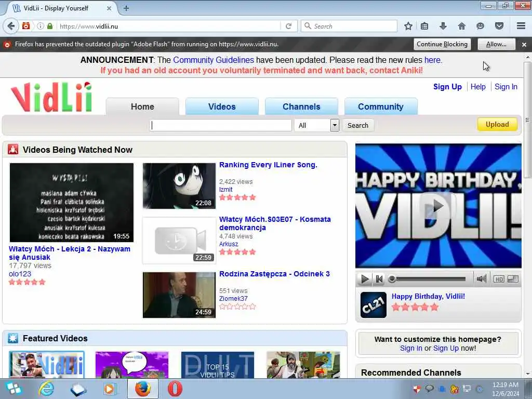Open the 22:08 anime video thumbnail
532x399 pixels.
point(179,186)
